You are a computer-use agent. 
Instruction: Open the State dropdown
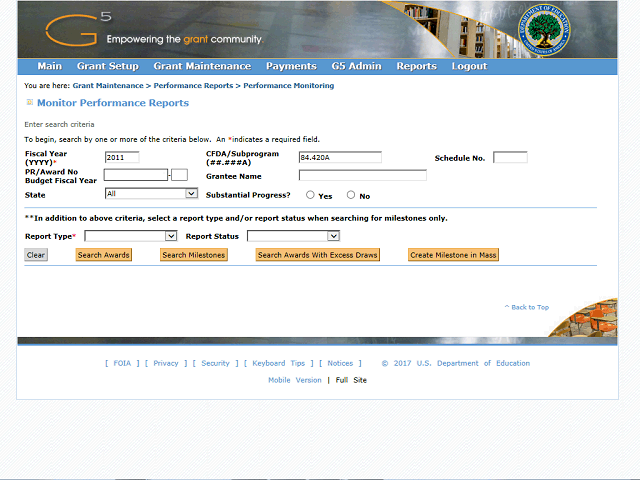[151, 193]
